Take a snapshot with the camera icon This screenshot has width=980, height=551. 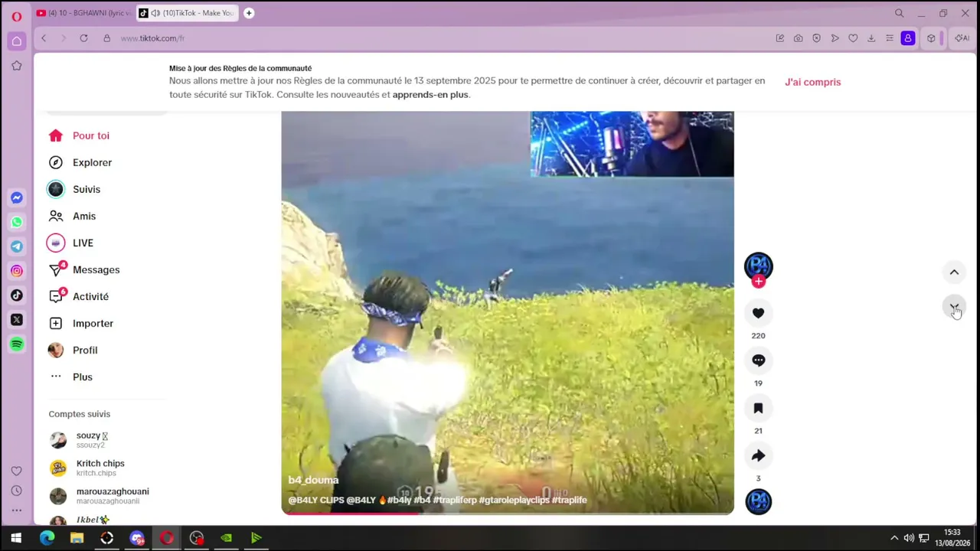798,38
